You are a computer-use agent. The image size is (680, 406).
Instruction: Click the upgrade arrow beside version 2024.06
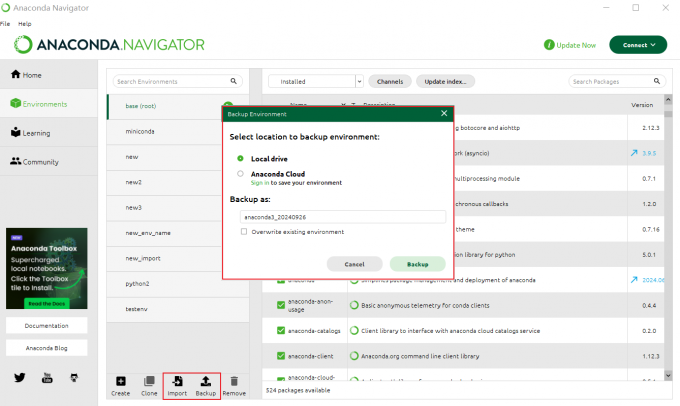(x=634, y=280)
